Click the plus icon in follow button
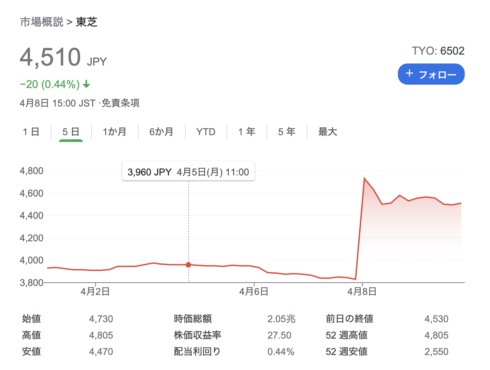490x370 pixels. click(x=410, y=73)
